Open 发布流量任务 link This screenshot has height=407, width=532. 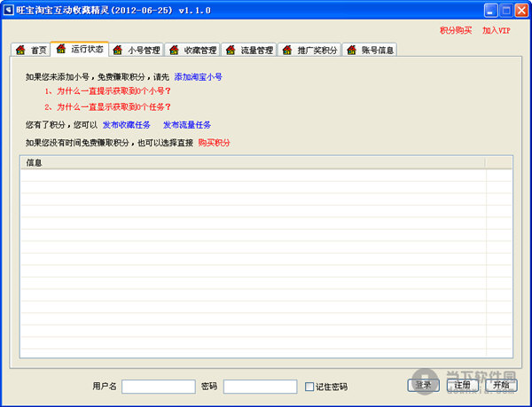[187, 125]
